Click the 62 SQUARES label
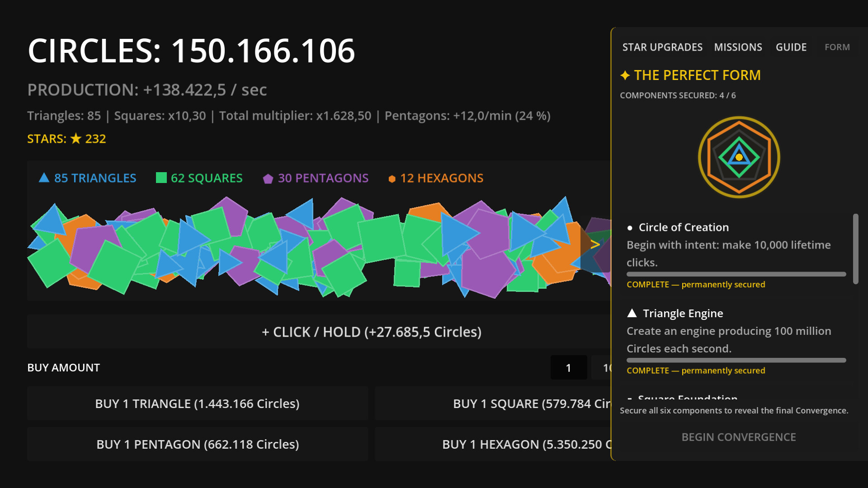Screen dimensions: 868x488 click(x=207, y=178)
